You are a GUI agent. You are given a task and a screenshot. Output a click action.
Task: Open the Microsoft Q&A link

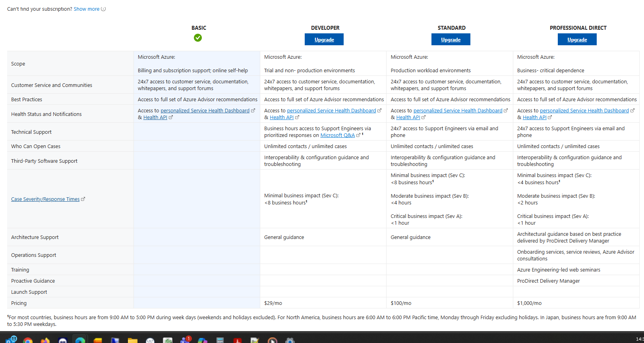[x=338, y=135]
